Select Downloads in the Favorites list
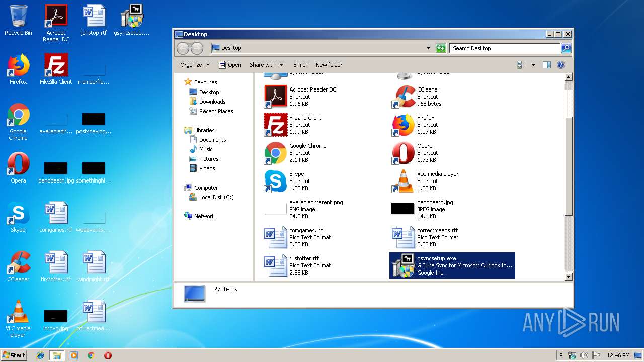The height and width of the screenshot is (362, 644). (212, 102)
